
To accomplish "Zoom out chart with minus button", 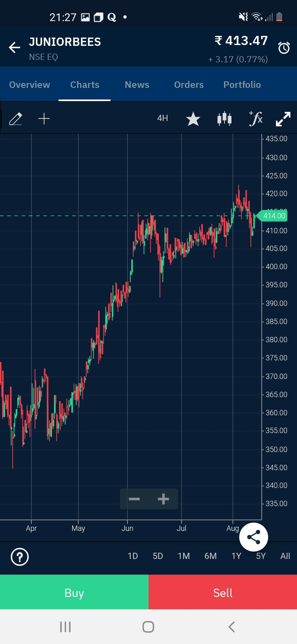I will coord(134,499).
